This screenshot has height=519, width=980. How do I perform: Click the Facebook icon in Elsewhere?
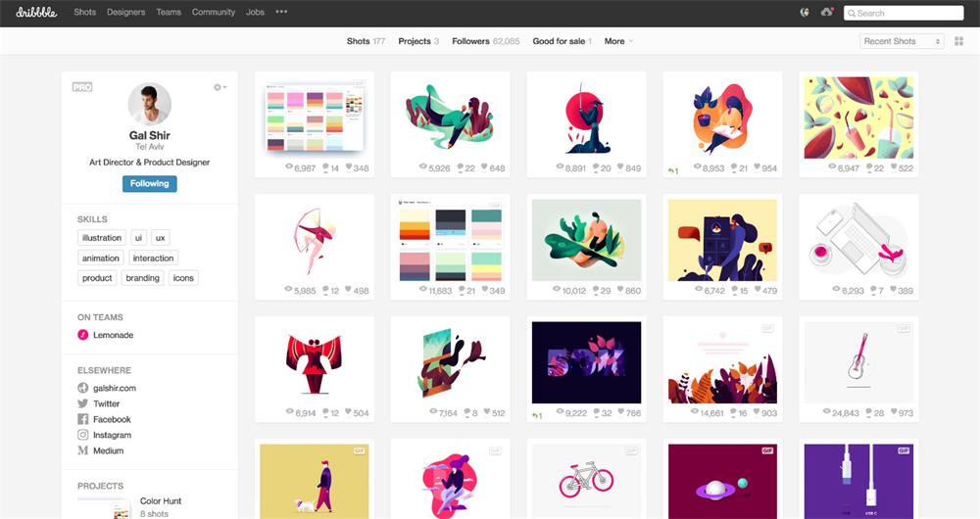pyautogui.click(x=82, y=419)
